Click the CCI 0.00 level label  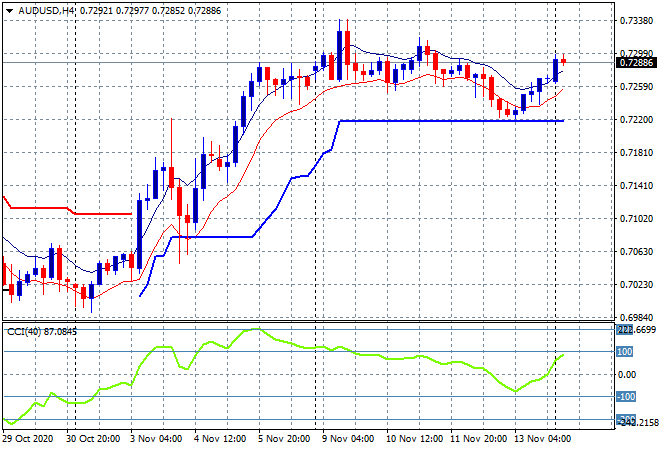point(627,375)
